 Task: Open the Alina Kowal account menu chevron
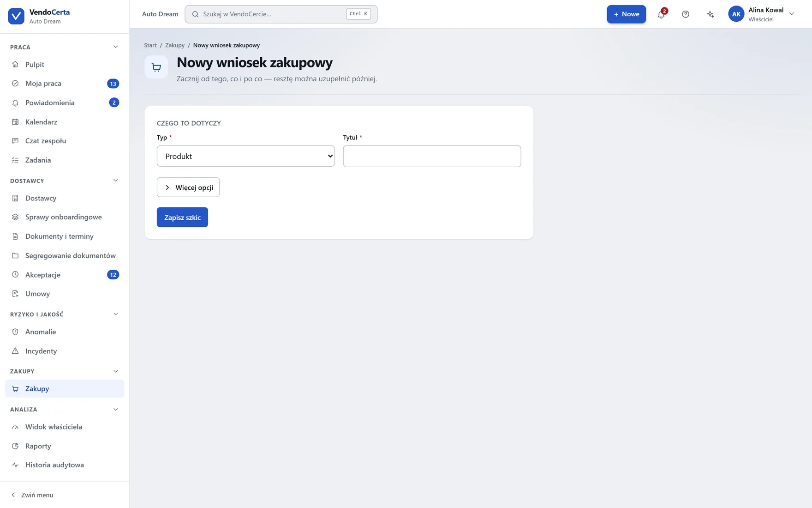tap(792, 14)
